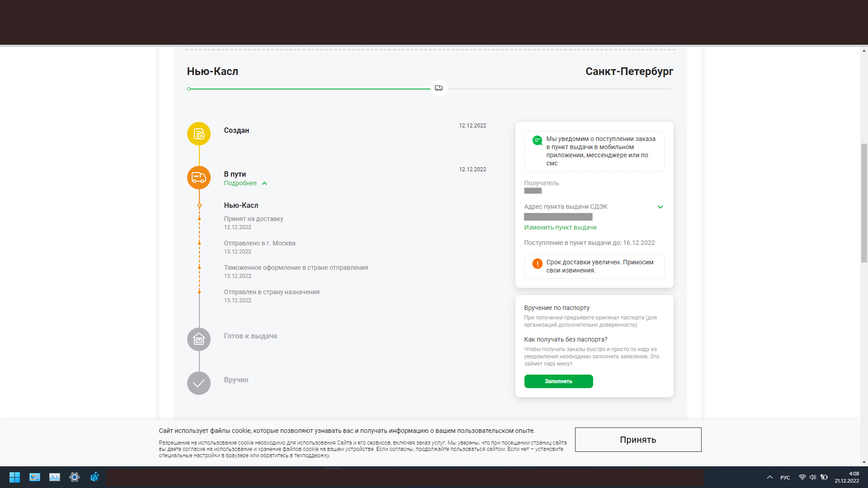Open the settings gear icon in the taskbar
Viewport: 868px width, 488px height.
(75, 477)
